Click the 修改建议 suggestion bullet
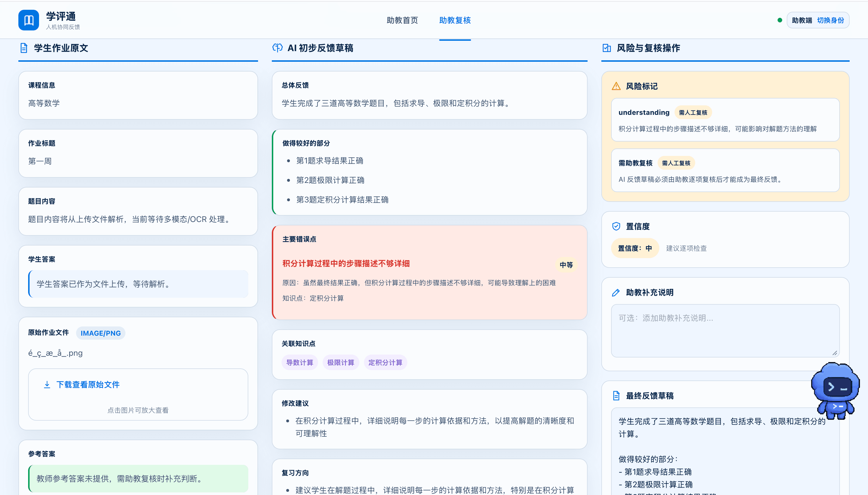The image size is (868, 495). 435,427
